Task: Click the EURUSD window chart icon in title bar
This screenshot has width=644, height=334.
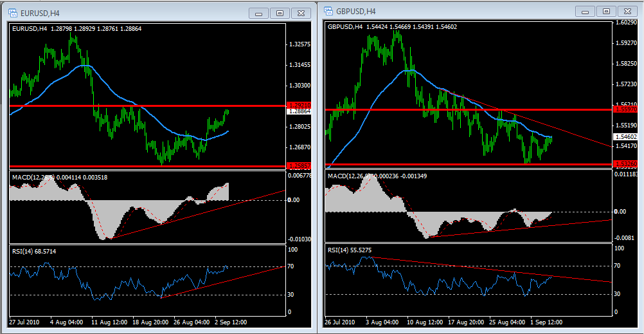Action: coord(13,13)
